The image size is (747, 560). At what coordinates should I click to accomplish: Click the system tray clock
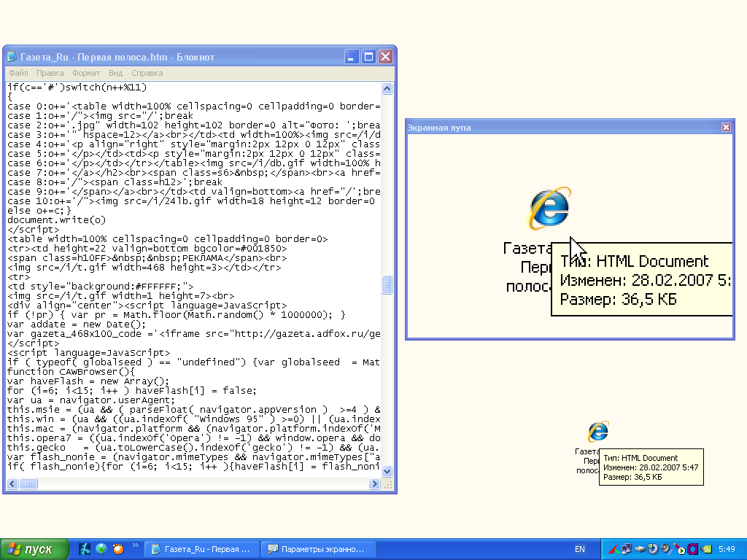(727, 549)
